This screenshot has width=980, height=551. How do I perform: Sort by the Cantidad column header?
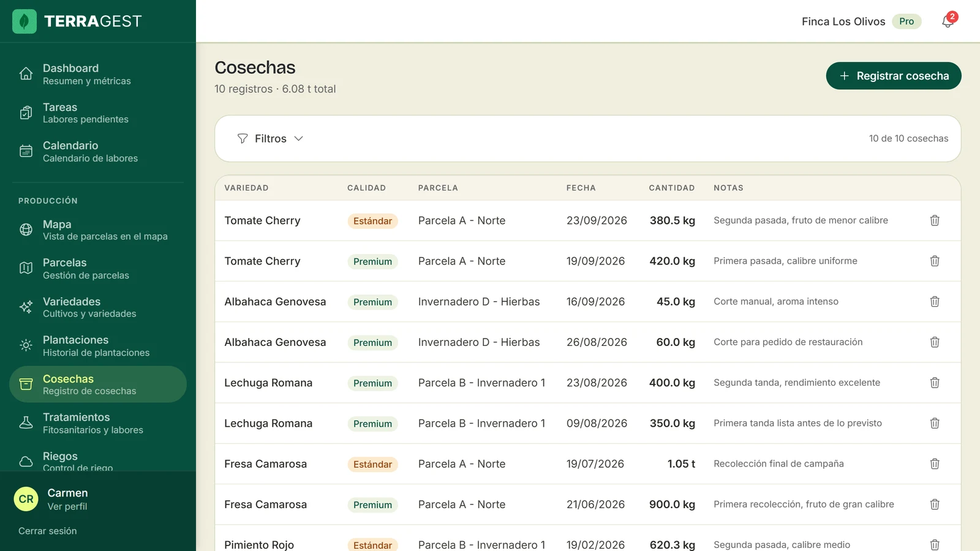point(672,188)
